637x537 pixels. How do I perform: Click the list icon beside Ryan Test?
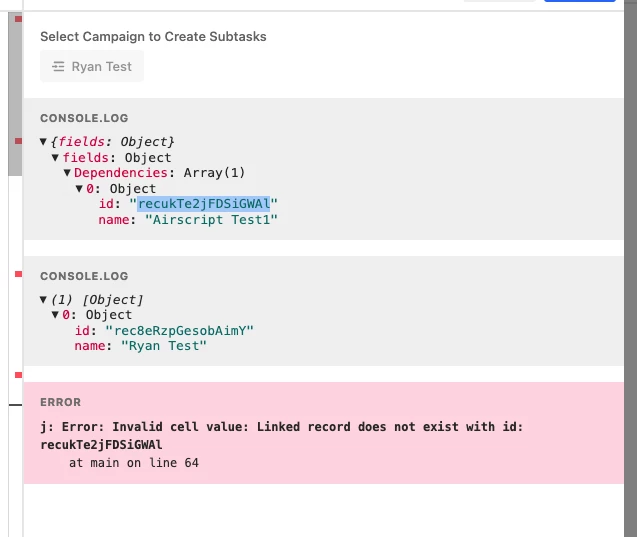click(x=58, y=66)
